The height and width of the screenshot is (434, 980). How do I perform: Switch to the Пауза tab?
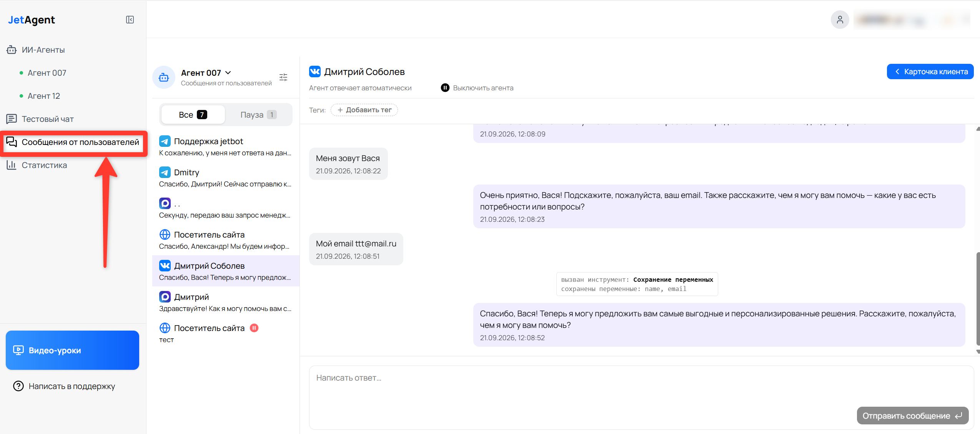point(258,115)
